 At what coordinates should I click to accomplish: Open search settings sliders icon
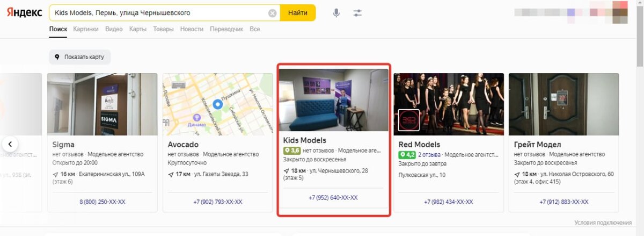358,13
